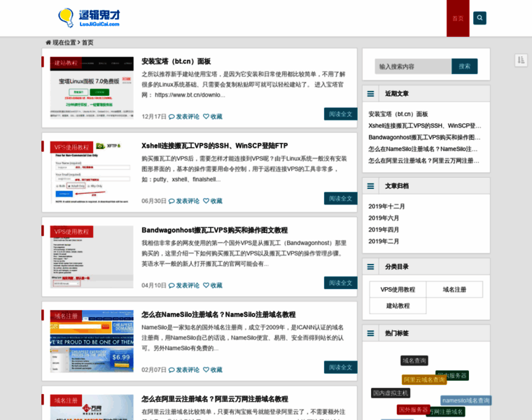Toggle 收藏 on the Xshell article
The image size is (532, 420).
coord(213,201)
